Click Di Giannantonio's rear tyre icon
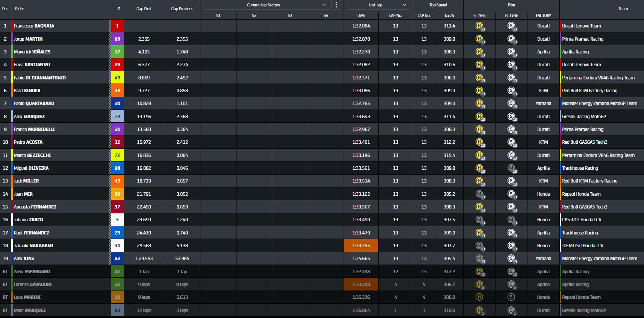644x318 pixels. (x=511, y=78)
